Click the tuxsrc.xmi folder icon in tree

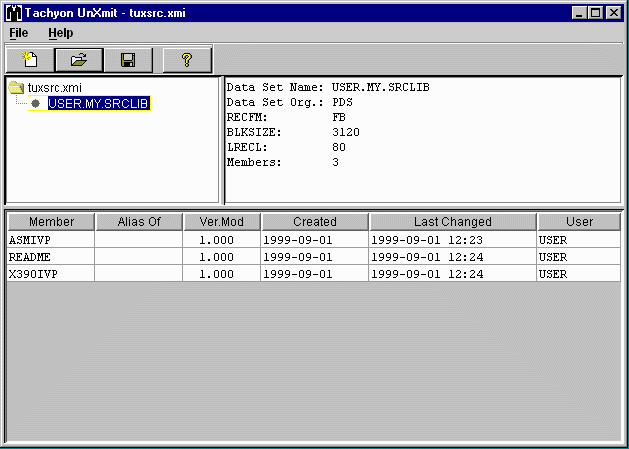click(x=16, y=87)
